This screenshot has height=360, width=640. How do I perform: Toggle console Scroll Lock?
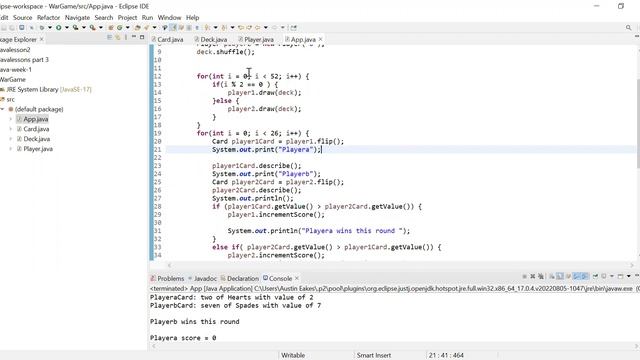pyautogui.click(x=560, y=276)
